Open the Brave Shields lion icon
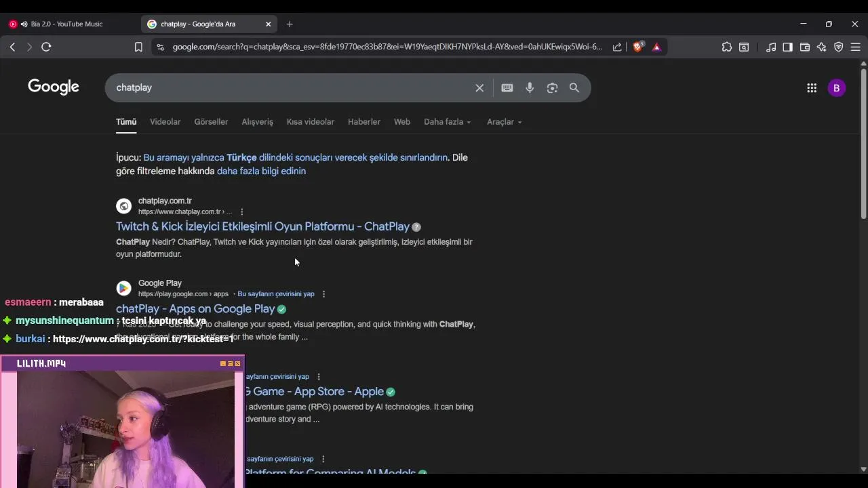Screen dimensions: 868x488 pyautogui.click(x=637, y=47)
